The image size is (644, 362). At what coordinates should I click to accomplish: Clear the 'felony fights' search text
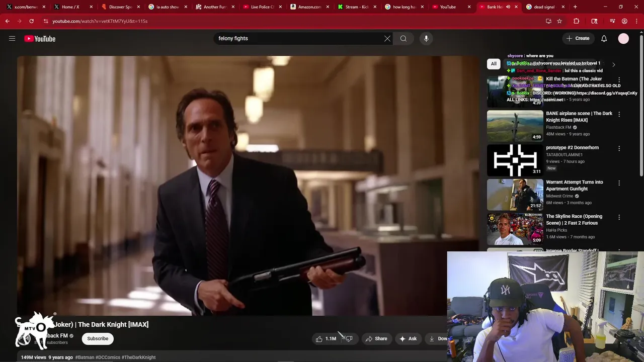click(x=387, y=38)
